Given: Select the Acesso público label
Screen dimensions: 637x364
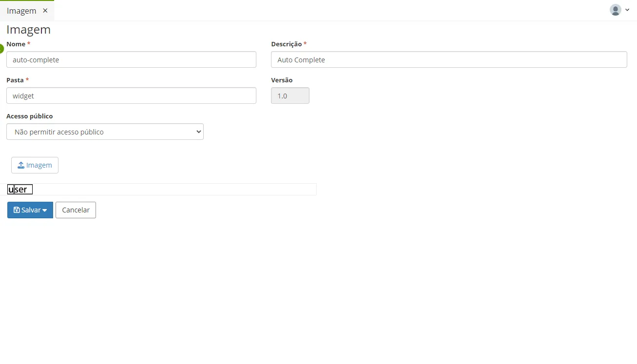Looking at the screenshot, I should coord(30,116).
